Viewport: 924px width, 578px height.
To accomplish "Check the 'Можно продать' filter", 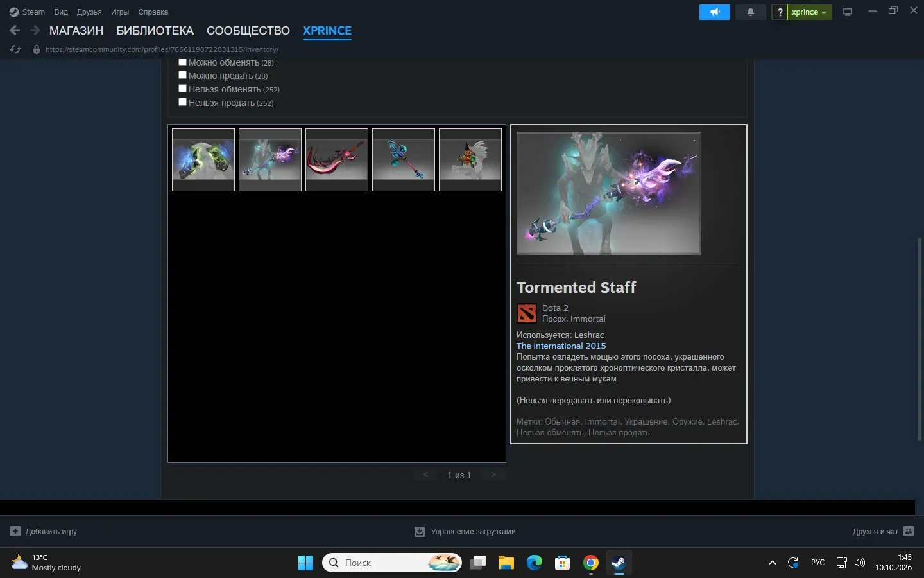I will point(182,75).
